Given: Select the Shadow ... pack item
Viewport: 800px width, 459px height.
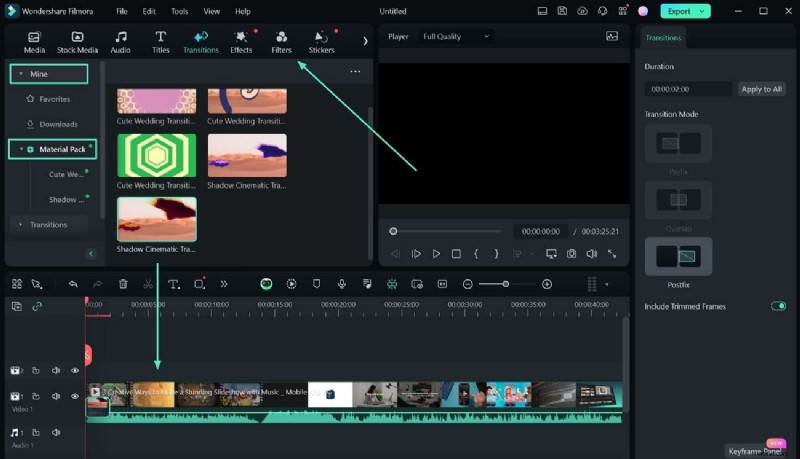Looking at the screenshot, I should click(67, 199).
